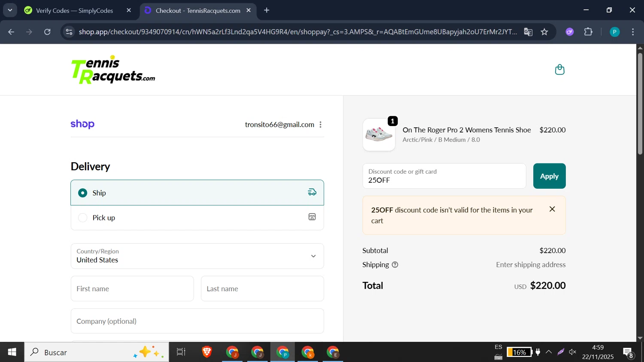Go back to the previous page
This screenshot has width=644, height=362.
click(11, 32)
